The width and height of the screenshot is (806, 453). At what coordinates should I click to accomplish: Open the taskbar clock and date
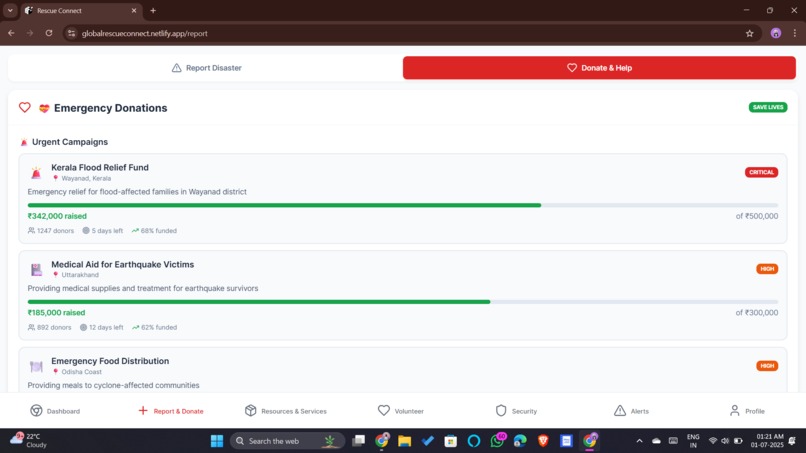coord(766,441)
